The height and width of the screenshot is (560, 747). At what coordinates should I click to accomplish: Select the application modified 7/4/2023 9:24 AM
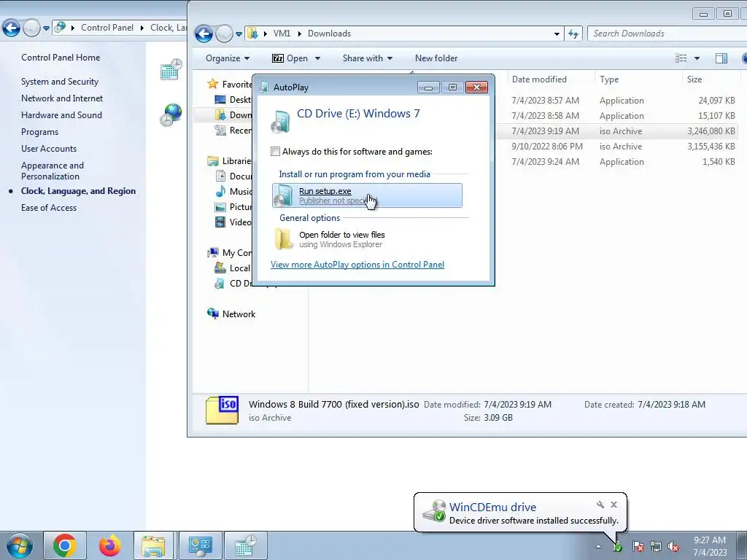tap(618, 161)
